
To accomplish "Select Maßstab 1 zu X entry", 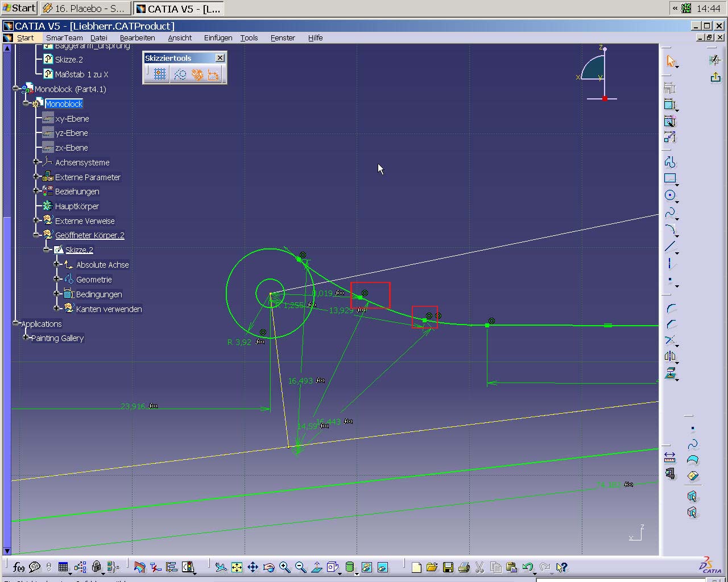I will coord(81,74).
